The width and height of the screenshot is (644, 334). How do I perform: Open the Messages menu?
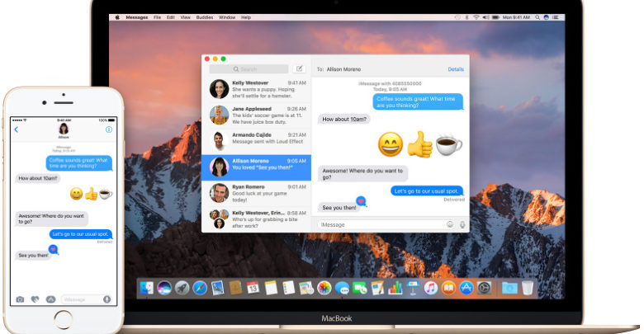coord(137,17)
